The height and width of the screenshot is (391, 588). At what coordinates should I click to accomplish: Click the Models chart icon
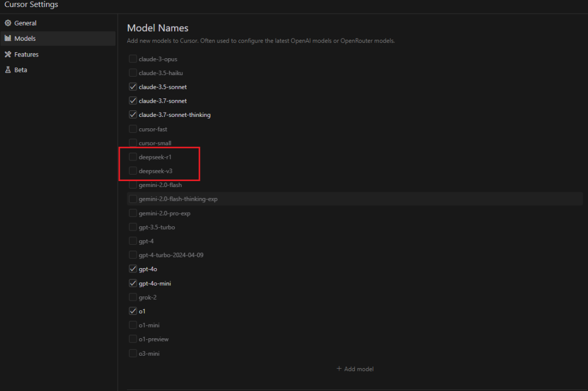(x=8, y=38)
